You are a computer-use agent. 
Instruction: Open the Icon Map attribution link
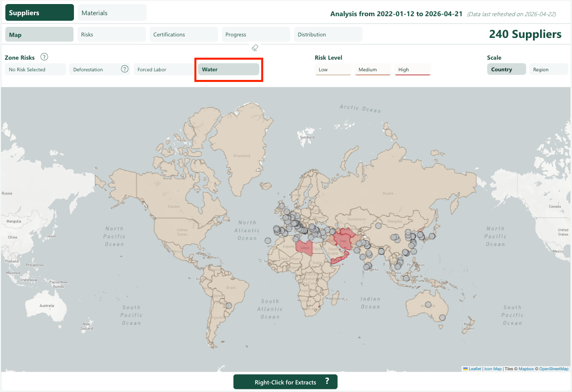pos(493,369)
